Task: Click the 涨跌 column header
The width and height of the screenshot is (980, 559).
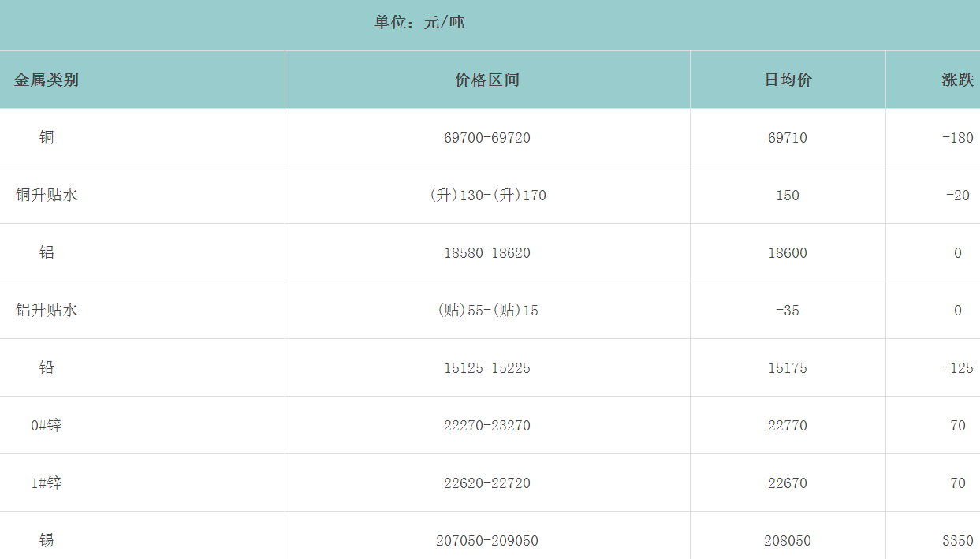Action: (957, 80)
